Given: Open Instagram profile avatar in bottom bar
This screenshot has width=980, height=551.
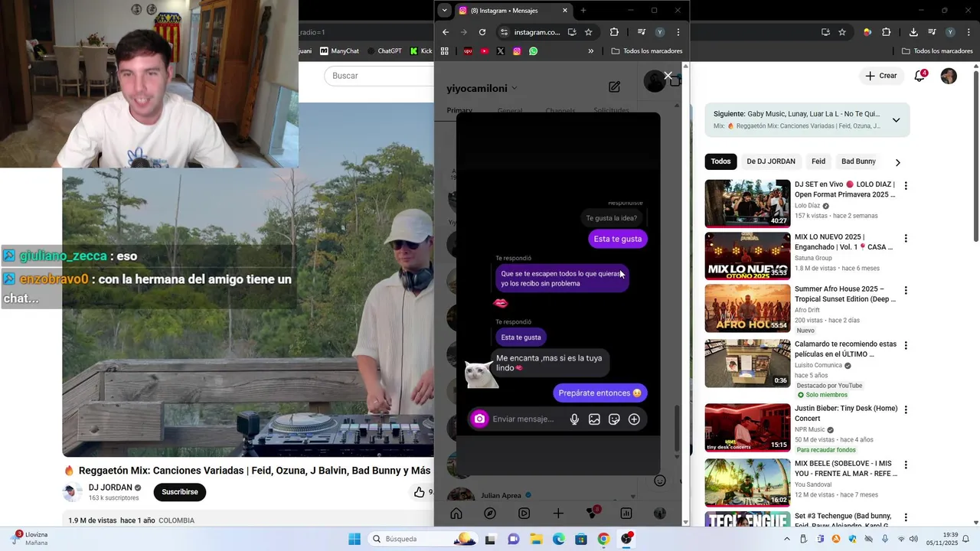Looking at the screenshot, I should pyautogui.click(x=660, y=514).
